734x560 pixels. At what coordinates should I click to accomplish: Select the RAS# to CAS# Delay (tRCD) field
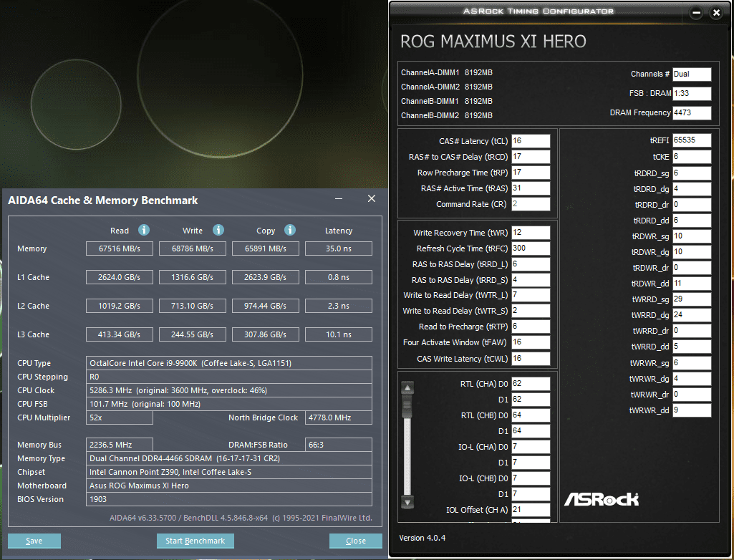531,157
